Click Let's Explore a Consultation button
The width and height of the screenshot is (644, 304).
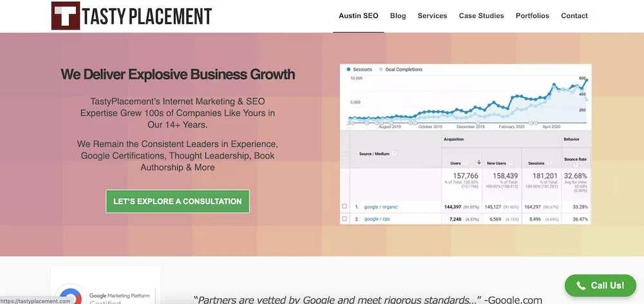point(178,202)
